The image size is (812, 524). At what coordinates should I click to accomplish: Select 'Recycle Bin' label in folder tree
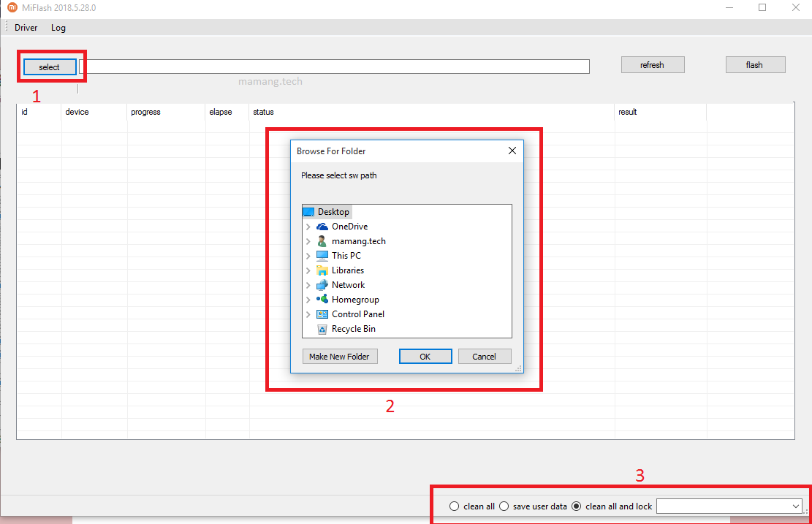pyautogui.click(x=353, y=329)
